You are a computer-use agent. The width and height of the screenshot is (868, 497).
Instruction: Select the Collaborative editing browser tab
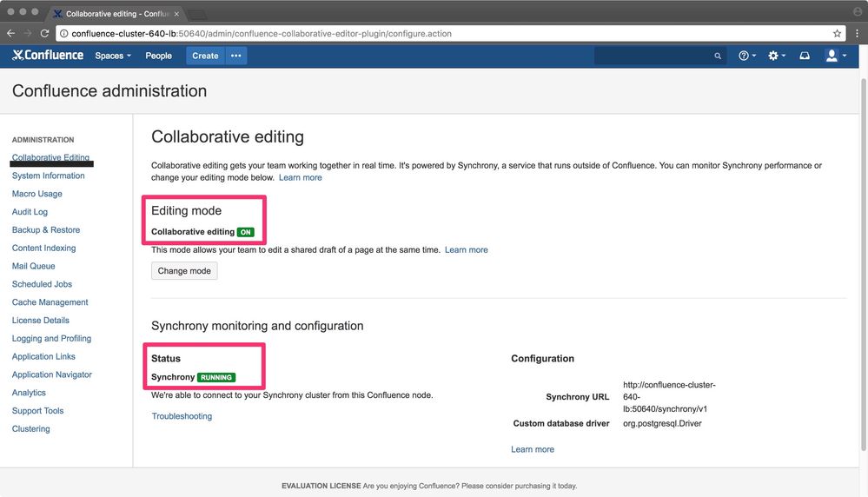[116, 13]
